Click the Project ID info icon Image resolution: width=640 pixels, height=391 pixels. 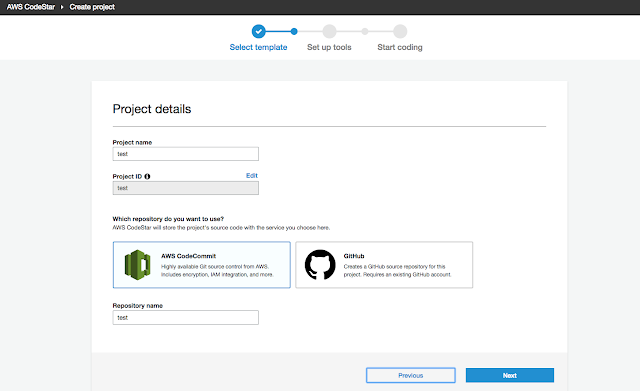147,176
